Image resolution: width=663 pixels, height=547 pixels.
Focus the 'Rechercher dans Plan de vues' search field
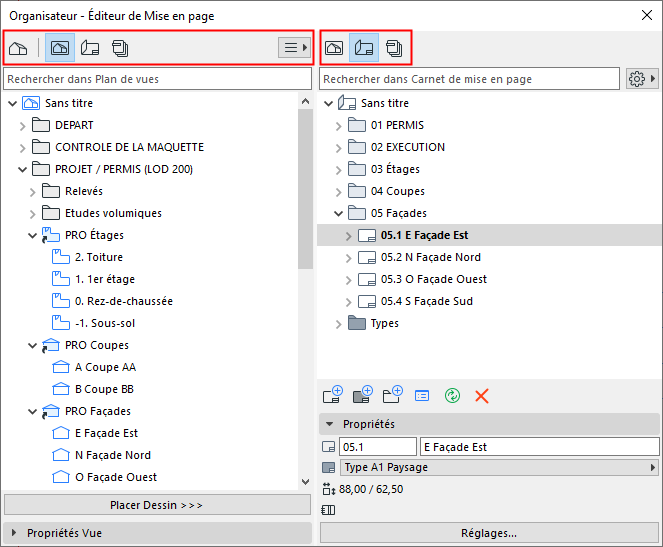157,79
